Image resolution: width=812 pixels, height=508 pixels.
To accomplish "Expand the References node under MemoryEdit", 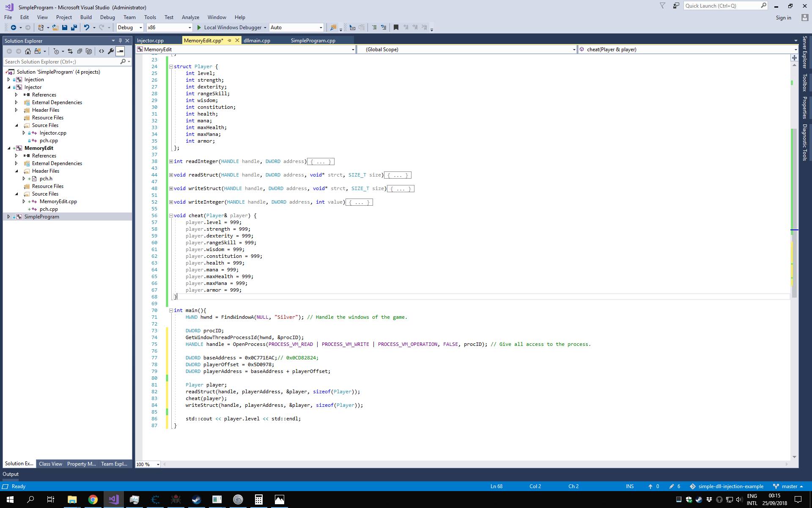I will point(16,155).
